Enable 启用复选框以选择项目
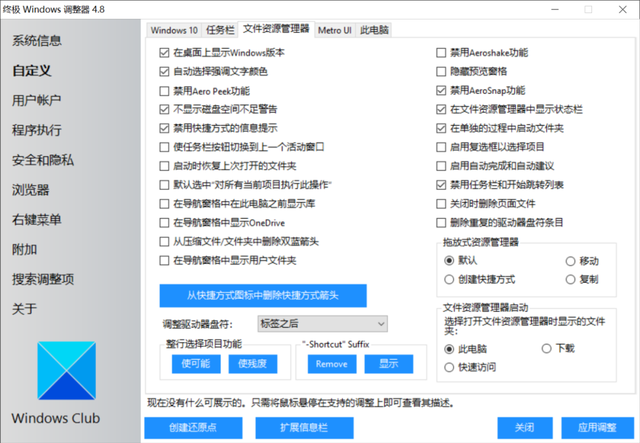This screenshot has height=443, width=640. coord(441,147)
